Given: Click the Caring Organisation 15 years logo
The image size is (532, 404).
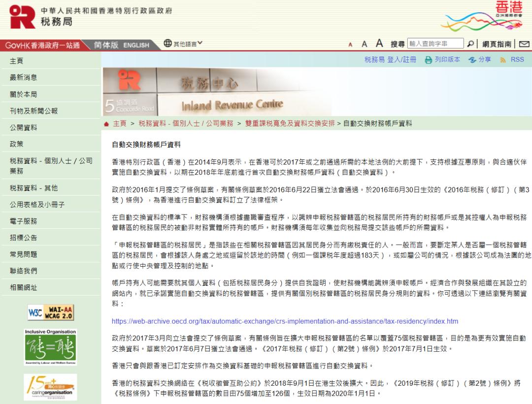Looking at the screenshot, I should coord(51,387).
